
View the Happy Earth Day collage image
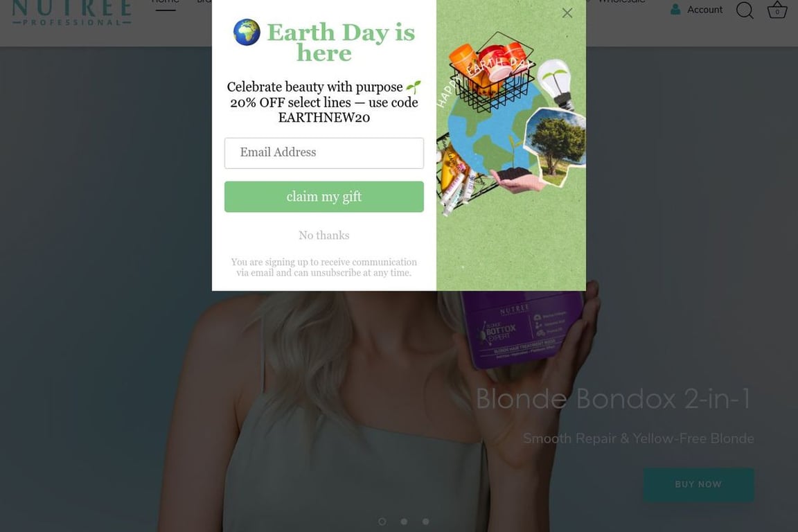click(511, 145)
